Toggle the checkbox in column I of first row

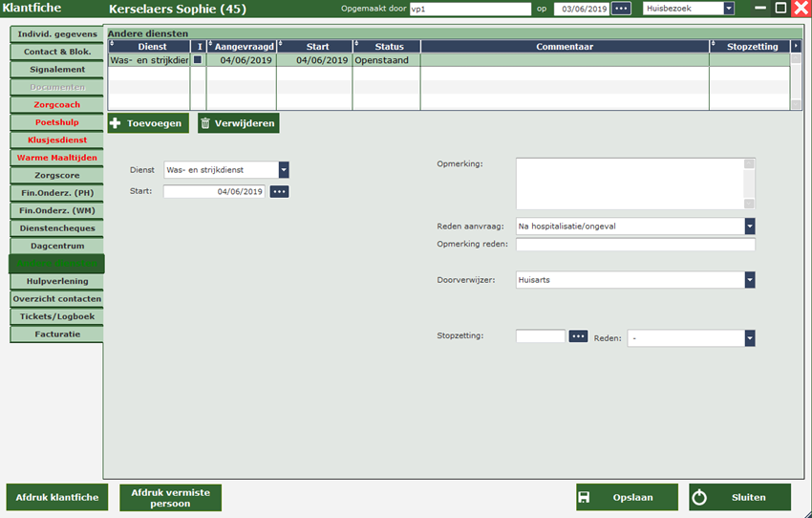(x=198, y=59)
